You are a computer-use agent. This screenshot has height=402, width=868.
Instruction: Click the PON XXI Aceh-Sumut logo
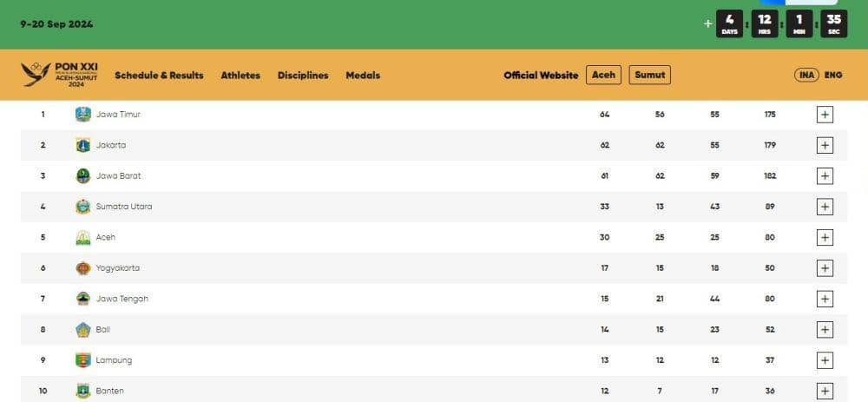pos(60,75)
